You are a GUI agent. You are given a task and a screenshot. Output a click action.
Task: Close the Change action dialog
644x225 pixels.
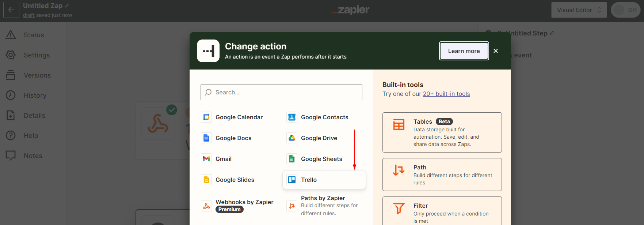[496, 51]
